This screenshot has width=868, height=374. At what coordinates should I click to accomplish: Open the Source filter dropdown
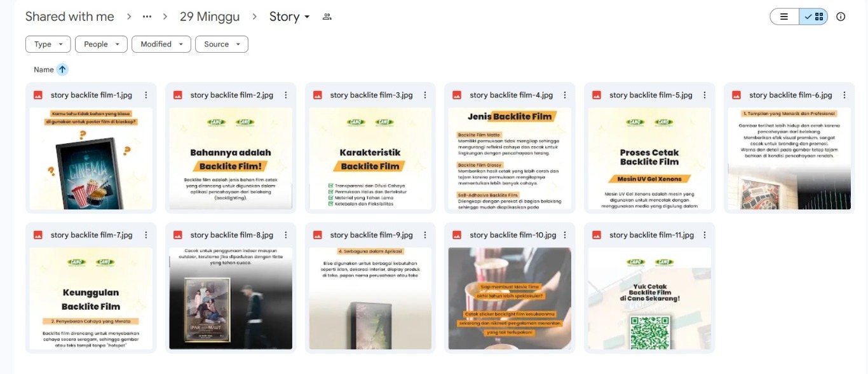222,44
